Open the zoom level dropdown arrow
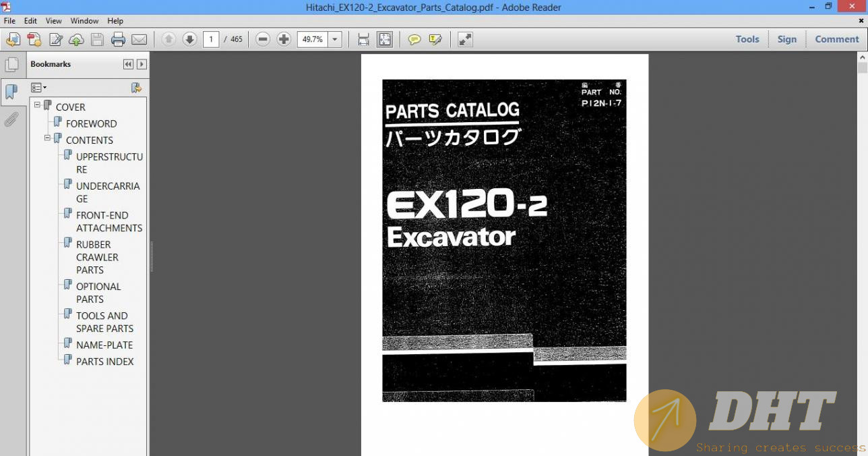The width and height of the screenshot is (868, 456). pos(335,40)
